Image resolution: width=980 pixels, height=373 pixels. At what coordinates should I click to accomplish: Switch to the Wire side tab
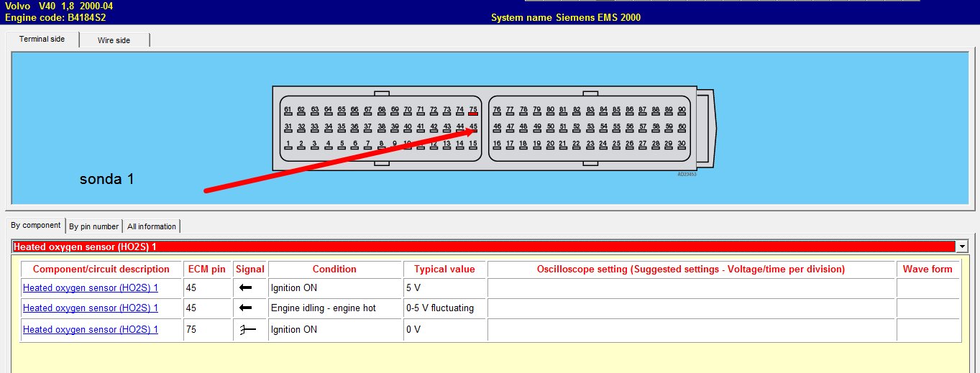pyautogui.click(x=114, y=40)
